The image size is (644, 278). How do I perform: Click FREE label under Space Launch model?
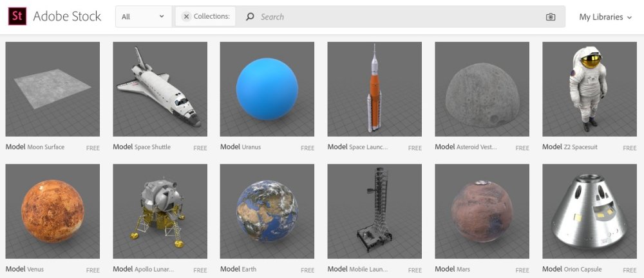coord(415,148)
